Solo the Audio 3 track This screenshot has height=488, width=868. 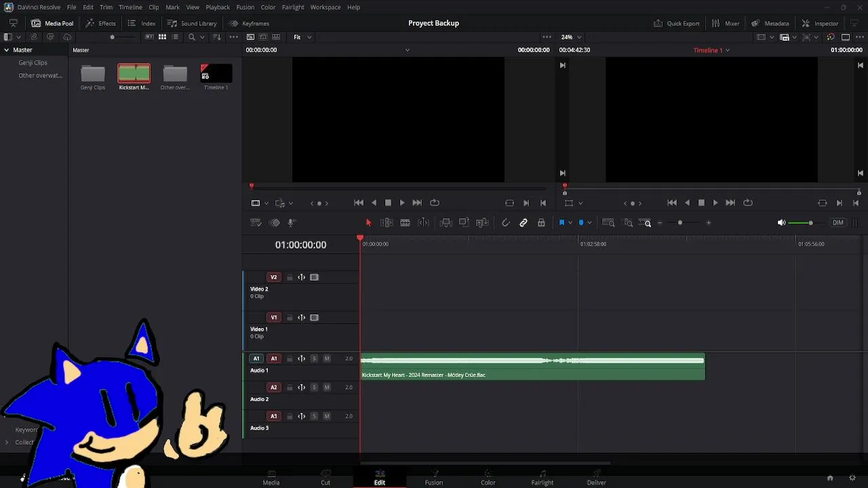314,416
